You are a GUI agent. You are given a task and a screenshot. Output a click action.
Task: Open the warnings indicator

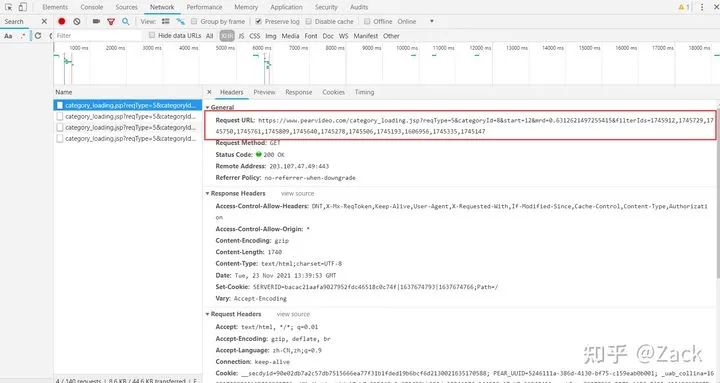[x=684, y=7]
